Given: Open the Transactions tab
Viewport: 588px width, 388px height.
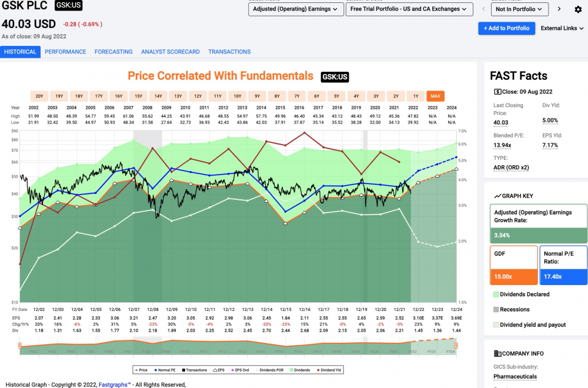Looking at the screenshot, I should (x=229, y=52).
